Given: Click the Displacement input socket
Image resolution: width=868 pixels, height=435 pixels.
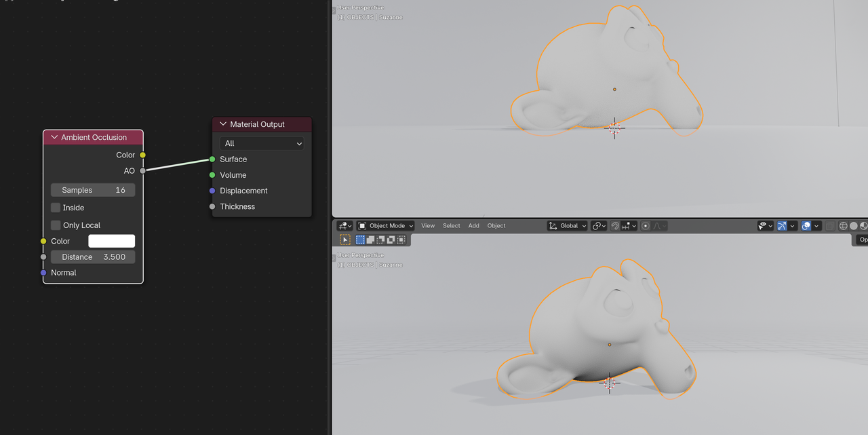Looking at the screenshot, I should point(212,191).
